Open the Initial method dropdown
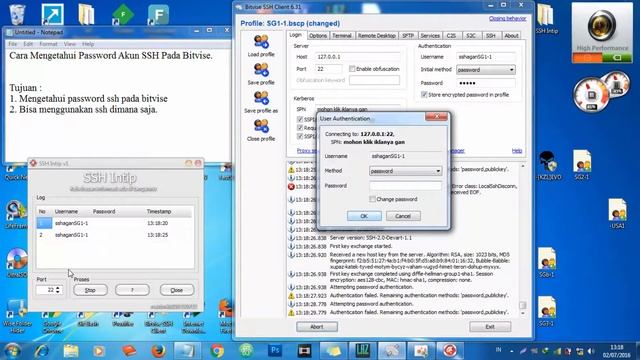The width and height of the screenshot is (640, 360). pos(485,70)
